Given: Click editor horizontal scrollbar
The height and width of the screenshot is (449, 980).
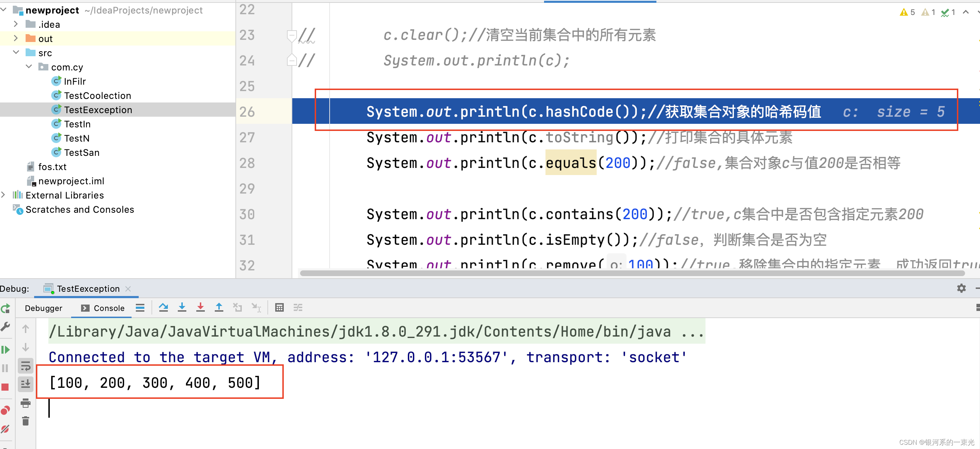Looking at the screenshot, I should pos(632,273).
